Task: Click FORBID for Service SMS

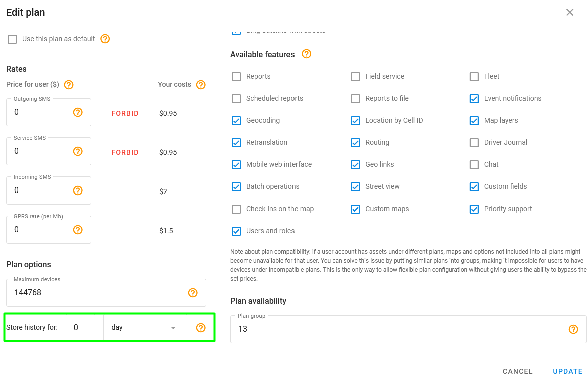Action: (x=125, y=152)
